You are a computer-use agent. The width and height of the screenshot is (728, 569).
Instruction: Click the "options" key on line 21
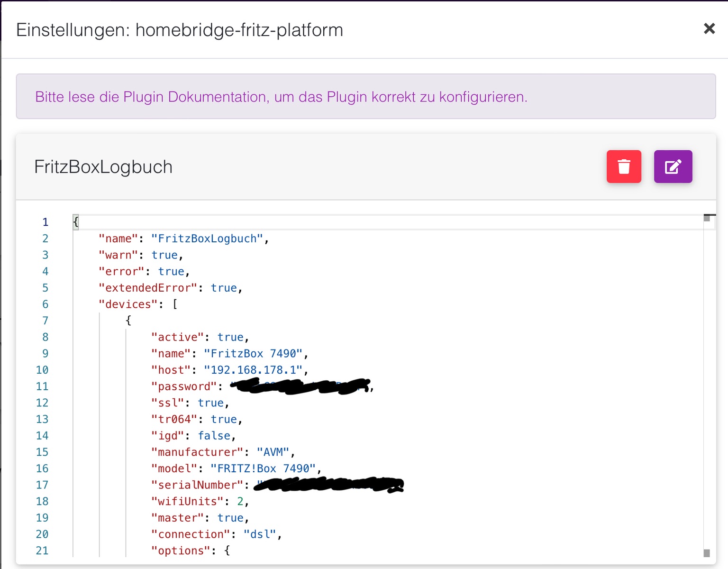click(181, 551)
